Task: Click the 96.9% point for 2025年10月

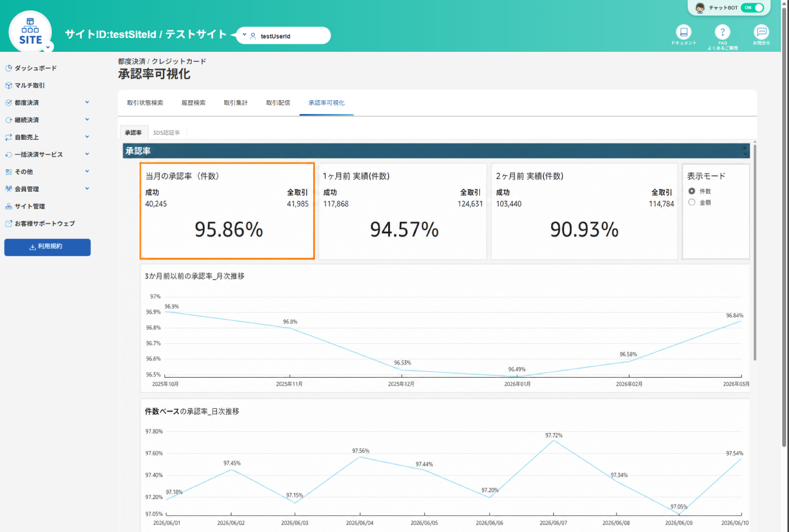Action: click(165, 311)
